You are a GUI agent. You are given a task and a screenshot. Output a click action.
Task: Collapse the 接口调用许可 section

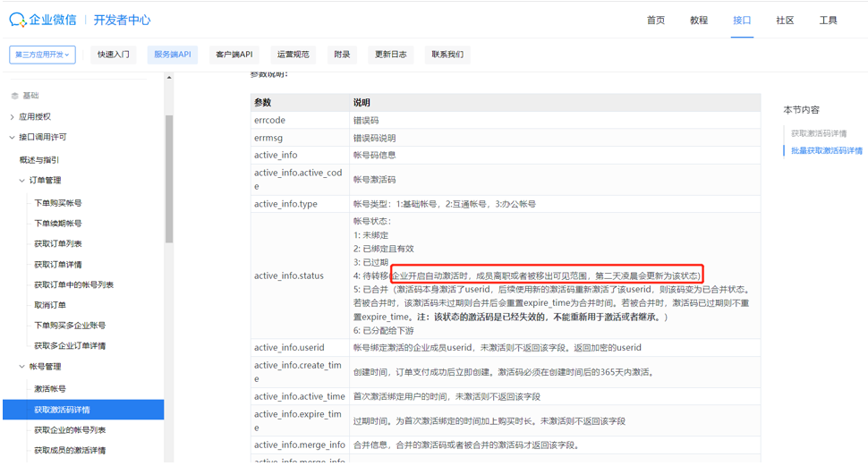tap(12, 138)
